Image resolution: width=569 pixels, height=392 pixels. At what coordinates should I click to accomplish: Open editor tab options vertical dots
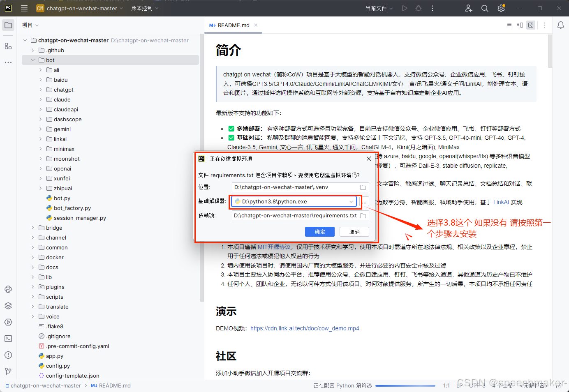(x=544, y=25)
